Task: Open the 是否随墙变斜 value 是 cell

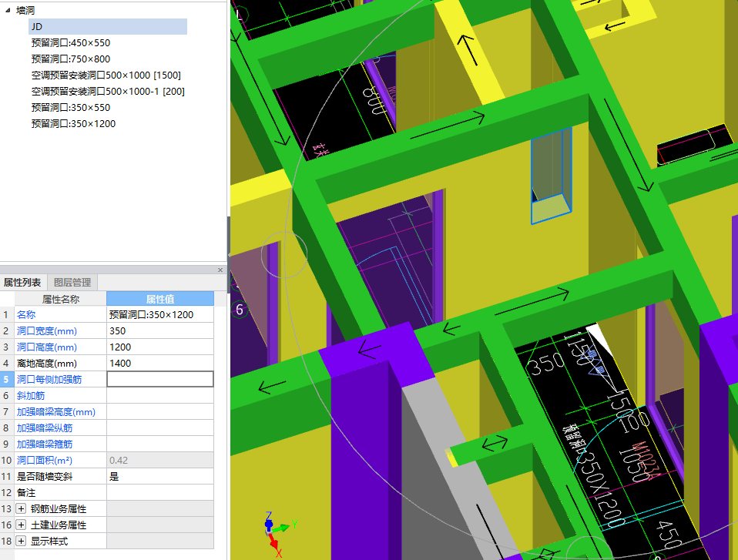Action: [160, 477]
